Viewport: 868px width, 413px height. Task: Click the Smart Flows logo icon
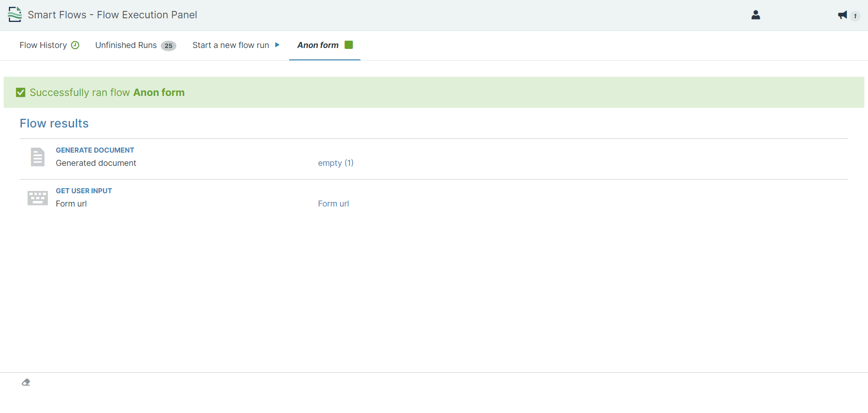pos(15,15)
